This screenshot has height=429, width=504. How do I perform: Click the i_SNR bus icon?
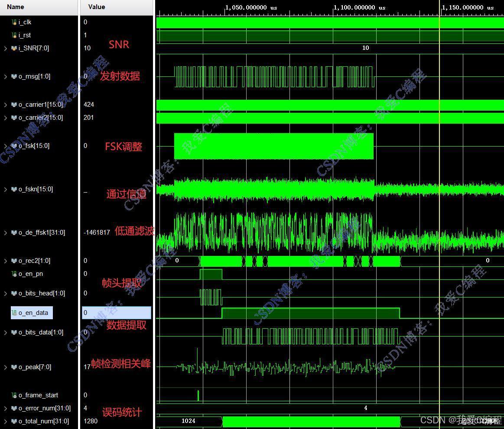pyautogui.click(x=14, y=48)
